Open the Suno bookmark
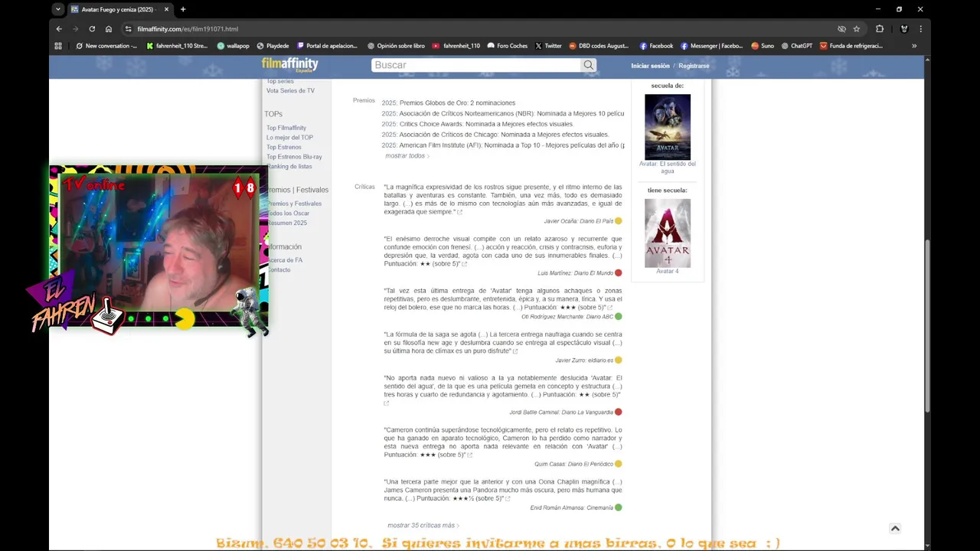980x551 pixels. point(762,46)
